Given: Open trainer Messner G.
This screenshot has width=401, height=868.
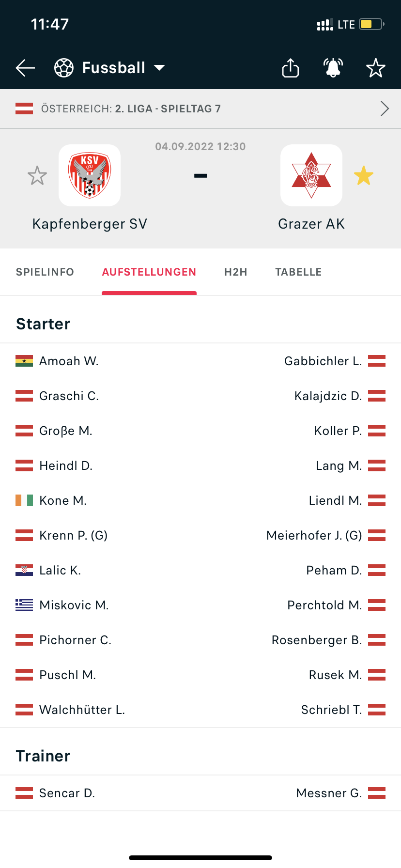Looking at the screenshot, I should (329, 793).
